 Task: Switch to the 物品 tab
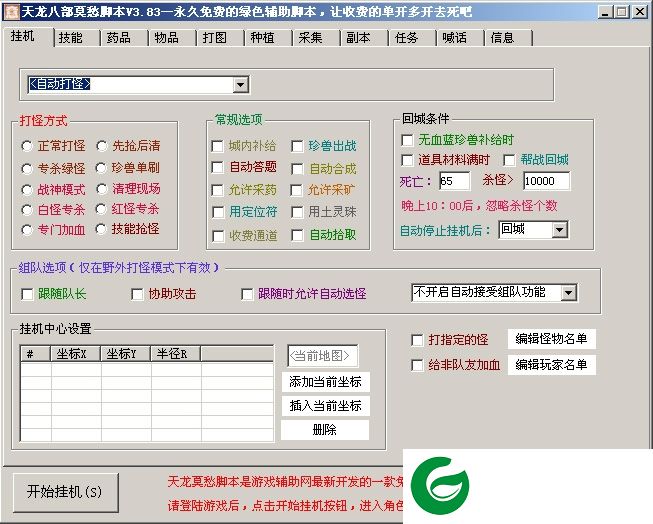(x=172, y=38)
